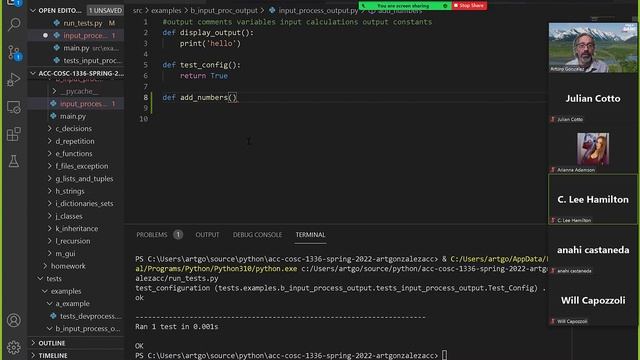Screen dimensions: 640x360
Task: Click the Stop Share button
Action: click(469, 6)
